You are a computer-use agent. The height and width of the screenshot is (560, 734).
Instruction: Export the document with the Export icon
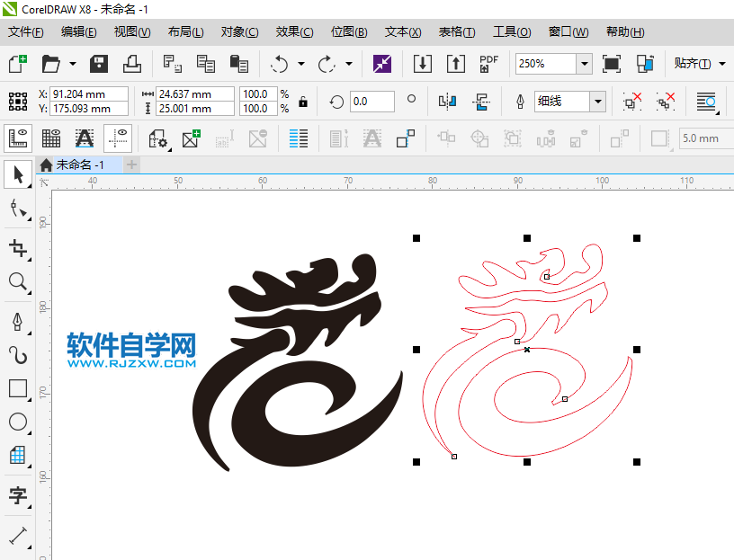454,64
